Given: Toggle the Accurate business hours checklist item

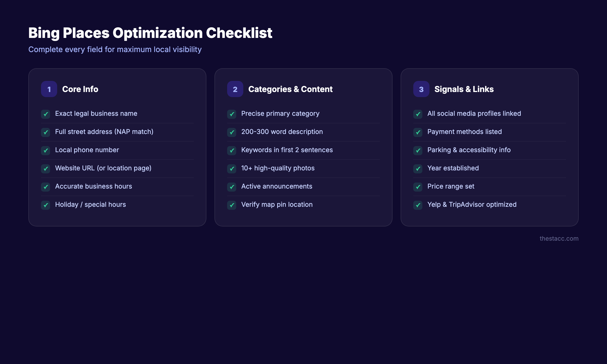Looking at the screenshot, I should pos(94,186).
